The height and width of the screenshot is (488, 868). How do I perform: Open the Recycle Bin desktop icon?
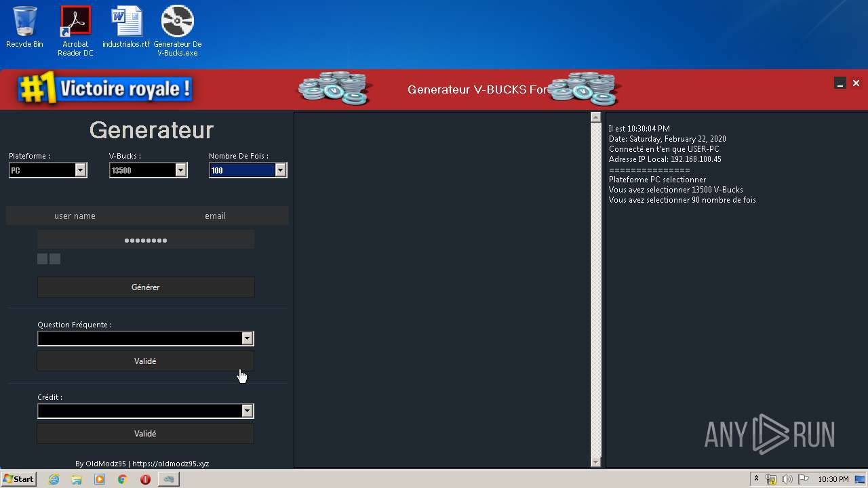(x=24, y=27)
